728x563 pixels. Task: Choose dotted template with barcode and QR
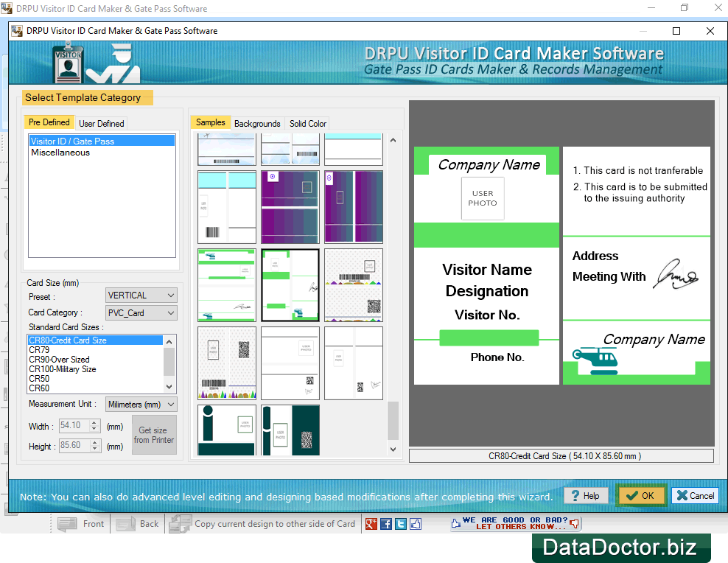(x=354, y=285)
